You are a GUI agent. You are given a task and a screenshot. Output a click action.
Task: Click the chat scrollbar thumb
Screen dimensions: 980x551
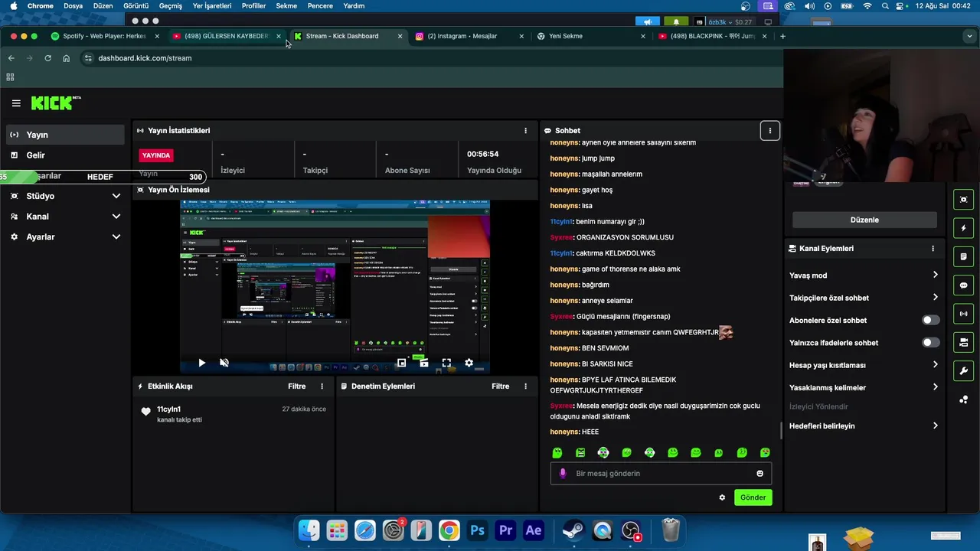[781, 430]
